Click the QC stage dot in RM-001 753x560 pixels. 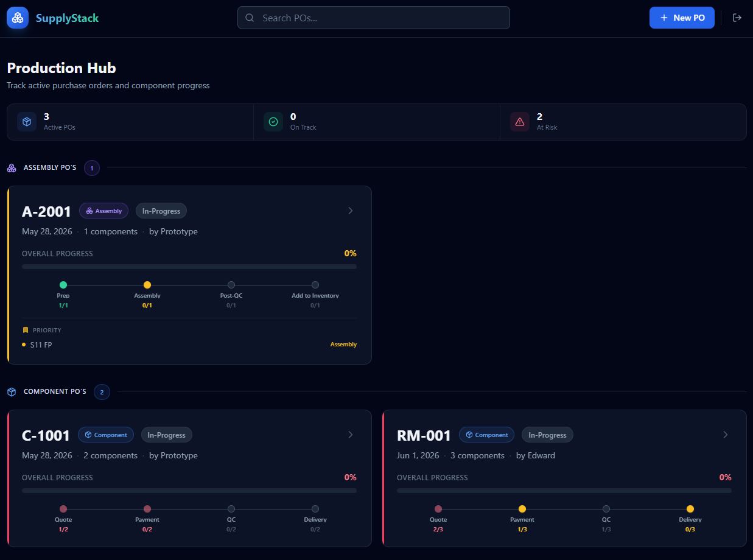(606, 509)
